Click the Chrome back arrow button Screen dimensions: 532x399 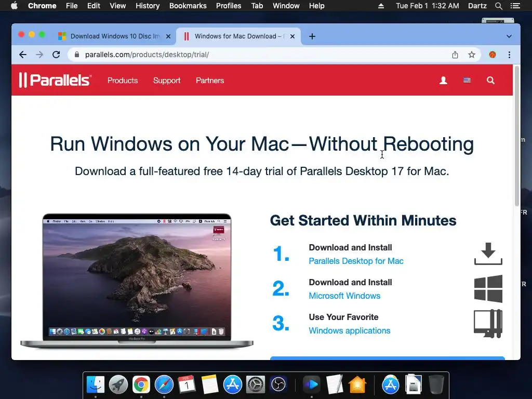tap(23, 55)
